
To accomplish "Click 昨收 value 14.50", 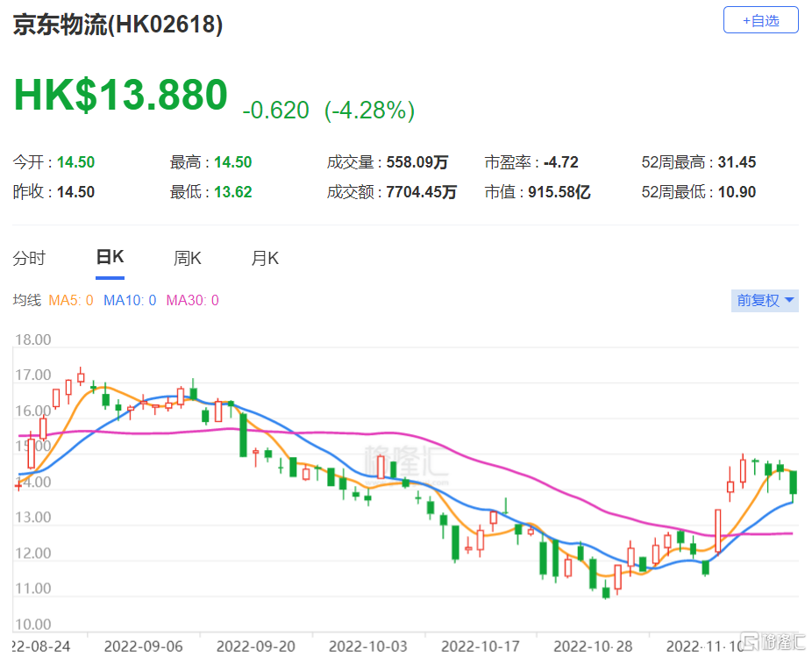I will tap(75, 192).
